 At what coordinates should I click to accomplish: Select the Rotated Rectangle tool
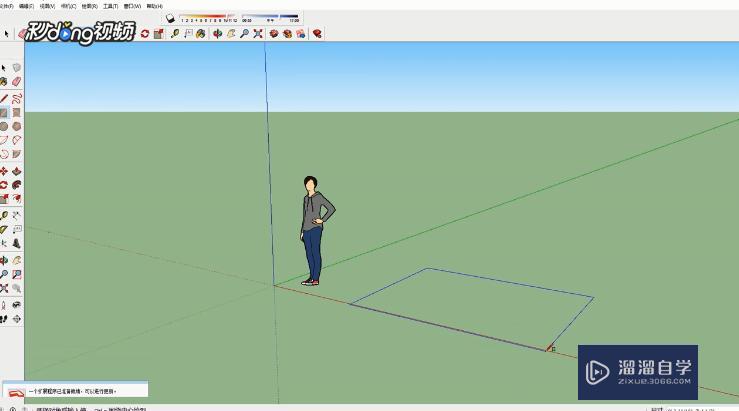tap(17, 113)
